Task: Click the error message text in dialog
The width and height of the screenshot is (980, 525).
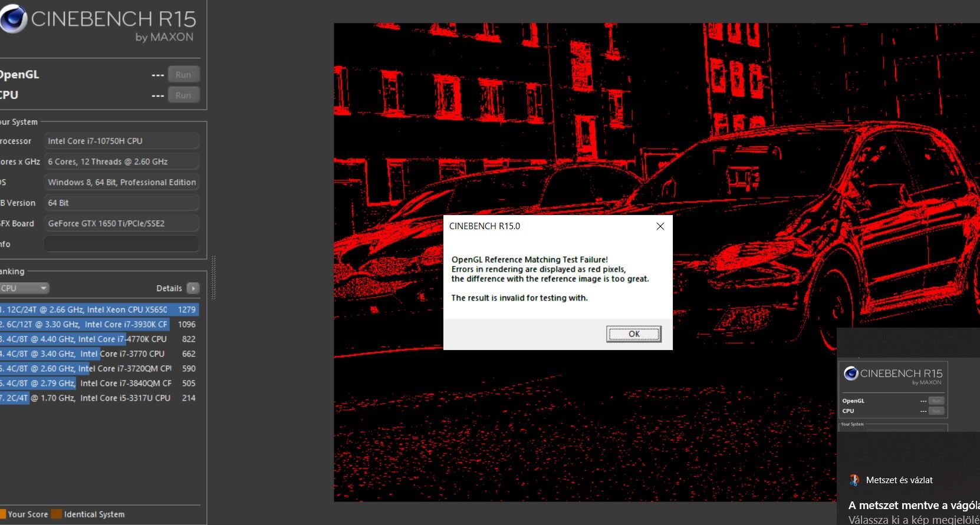Action: pyautogui.click(x=550, y=279)
